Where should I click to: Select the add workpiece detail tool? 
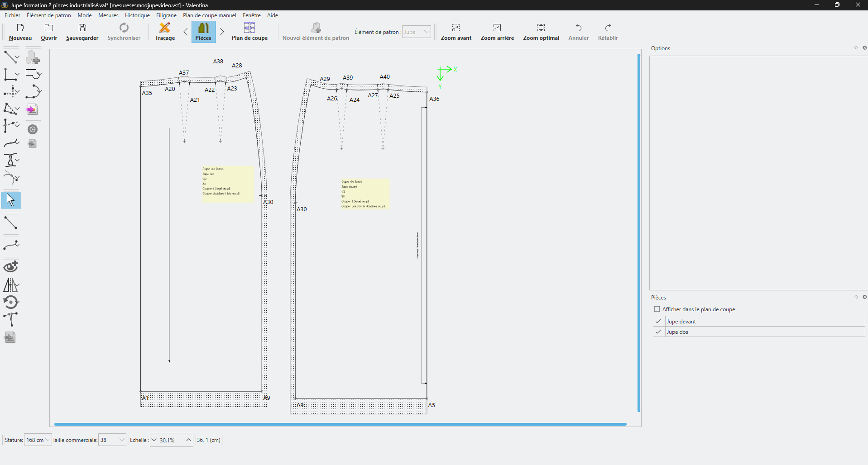(x=33, y=58)
